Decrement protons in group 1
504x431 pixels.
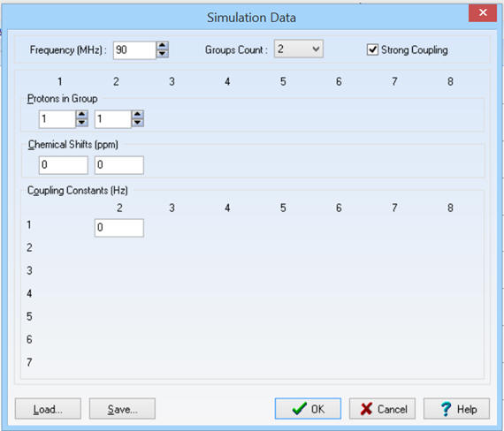pos(81,123)
